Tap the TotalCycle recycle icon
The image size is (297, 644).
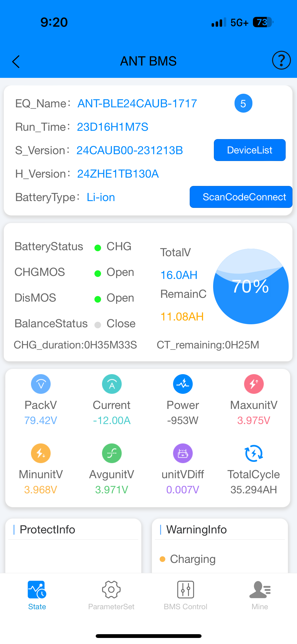254,453
